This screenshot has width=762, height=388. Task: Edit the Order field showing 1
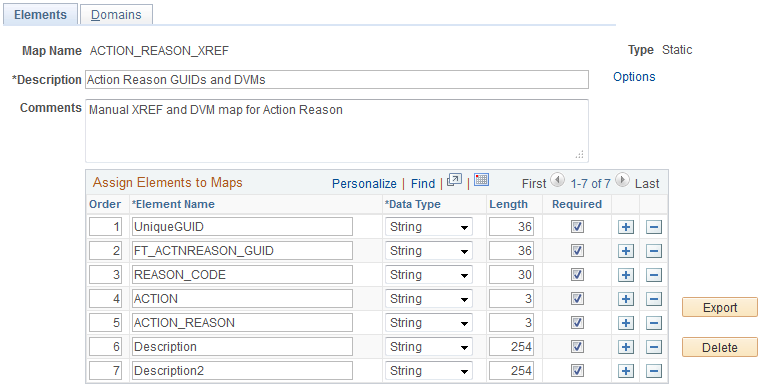(x=105, y=227)
